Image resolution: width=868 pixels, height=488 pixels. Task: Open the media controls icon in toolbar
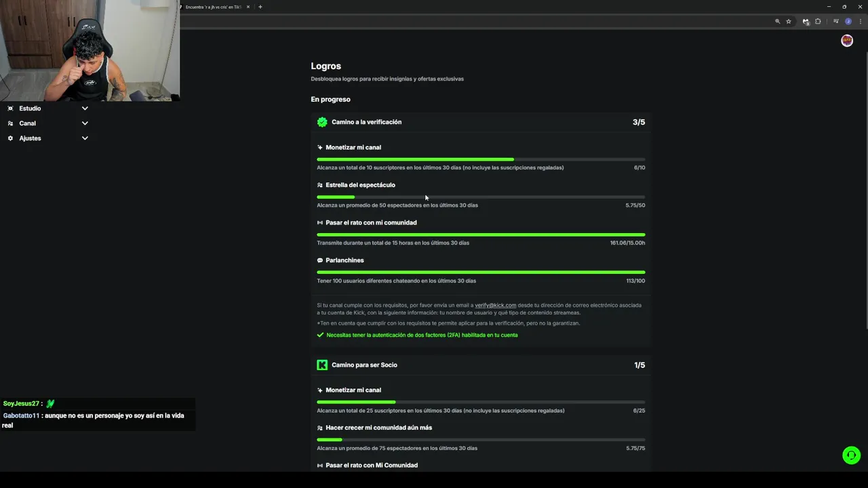[x=836, y=22]
